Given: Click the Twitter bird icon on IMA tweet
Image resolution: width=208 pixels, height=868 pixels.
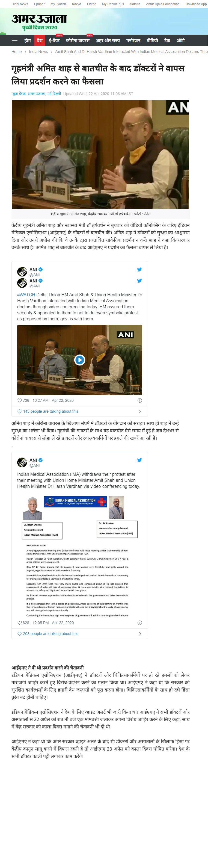Looking at the screenshot, I should click(139, 460).
